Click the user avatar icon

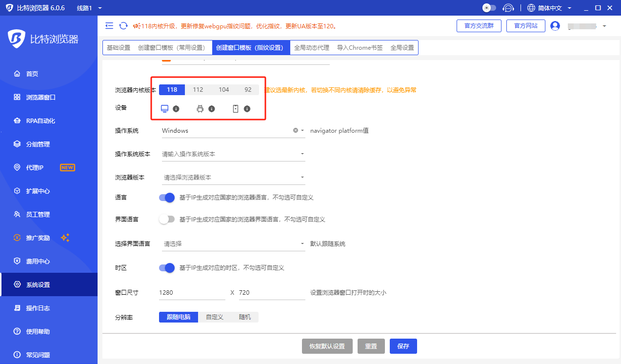tap(555, 26)
